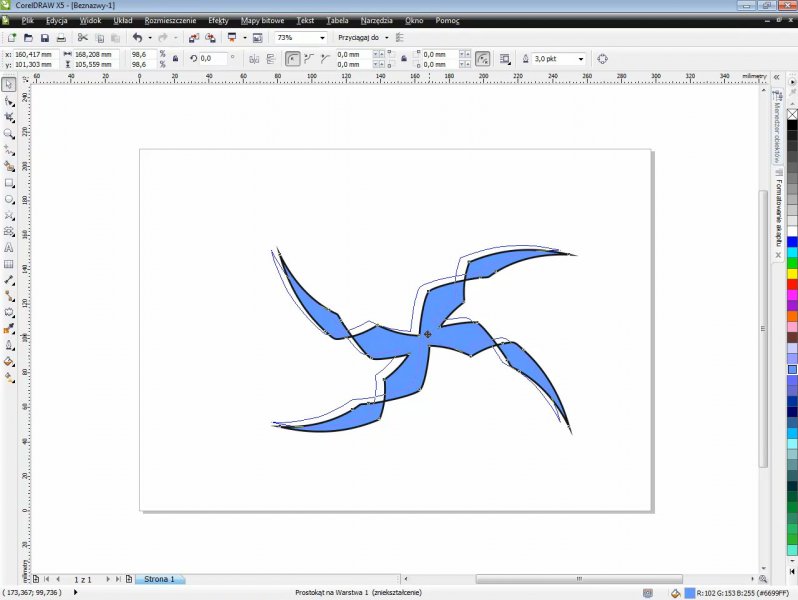Toggle the lock ratio padlock
Viewport: 798px width, 600px height.
click(x=176, y=59)
